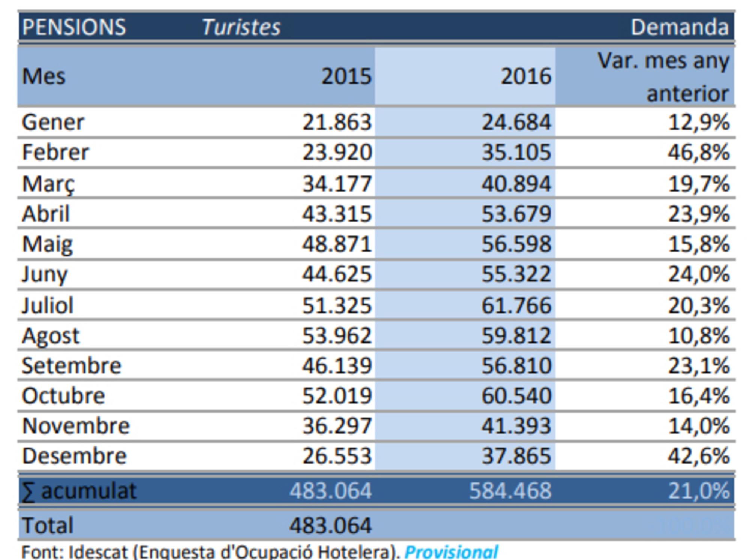Click the Var. mes any anterior header

point(663,76)
